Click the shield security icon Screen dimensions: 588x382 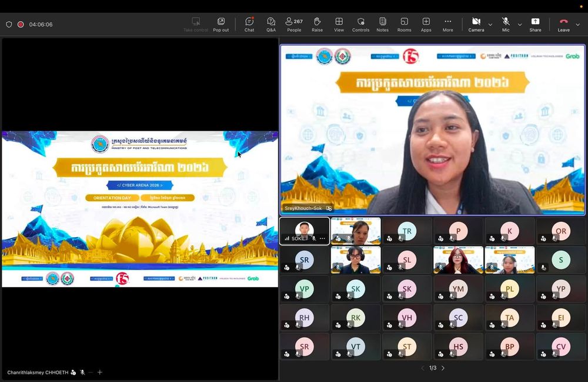coord(9,24)
